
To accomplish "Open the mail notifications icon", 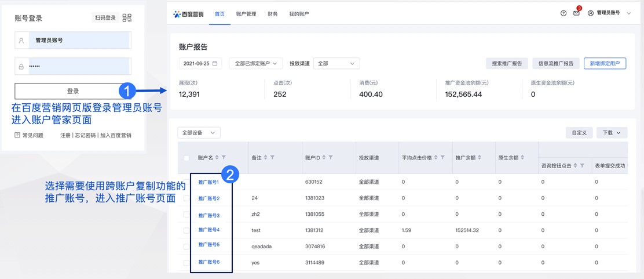I will (576, 13).
